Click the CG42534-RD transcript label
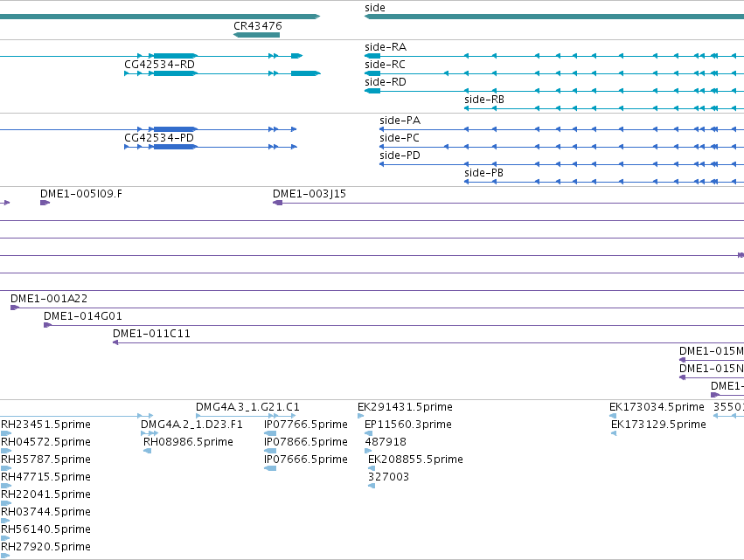The height and width of the screenshot is (560, 744). (x=159, y=65)
